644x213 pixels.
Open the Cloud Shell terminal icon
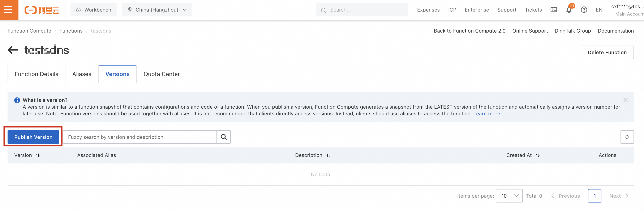pyautogui.click(x=554, y=10)
